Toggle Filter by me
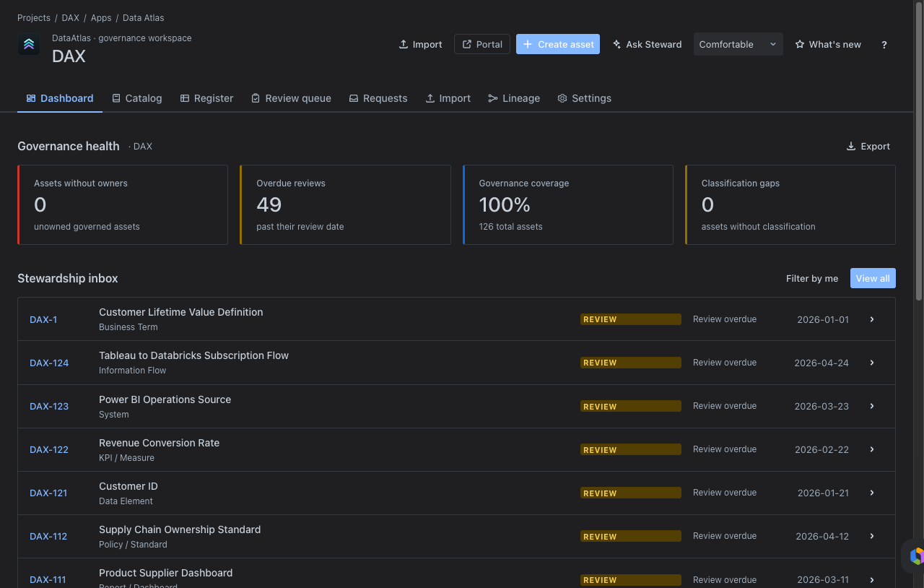Image resolution: width=924 pixels, height=588 pixels. coord(812,278)
